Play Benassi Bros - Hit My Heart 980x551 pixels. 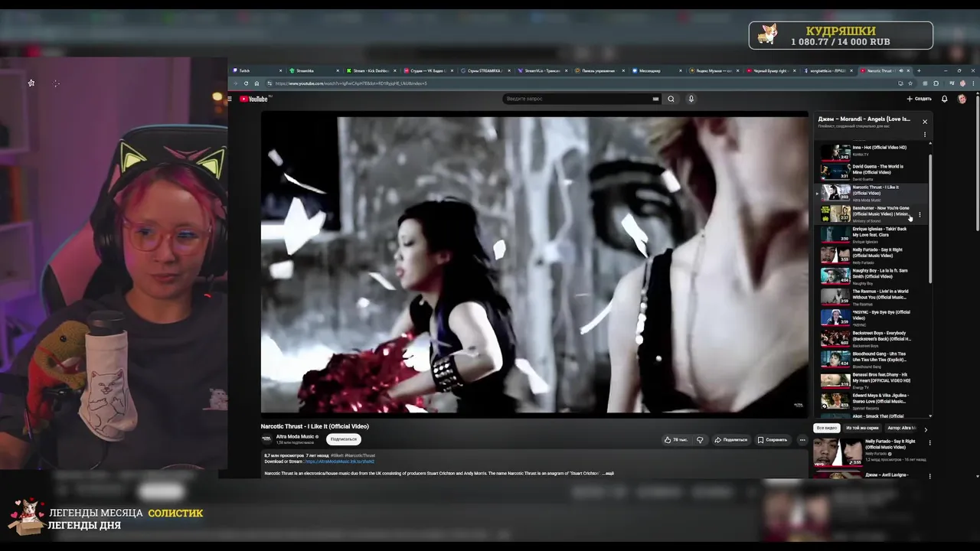[872, 380]
